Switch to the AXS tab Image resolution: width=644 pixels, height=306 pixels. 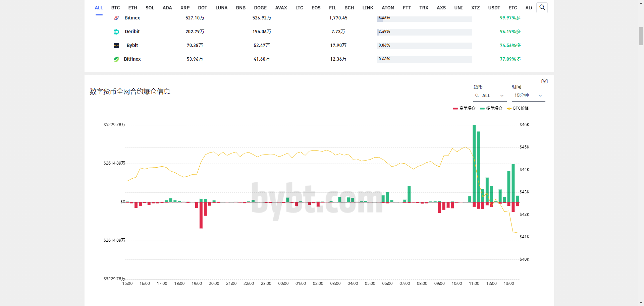(441, 8)
